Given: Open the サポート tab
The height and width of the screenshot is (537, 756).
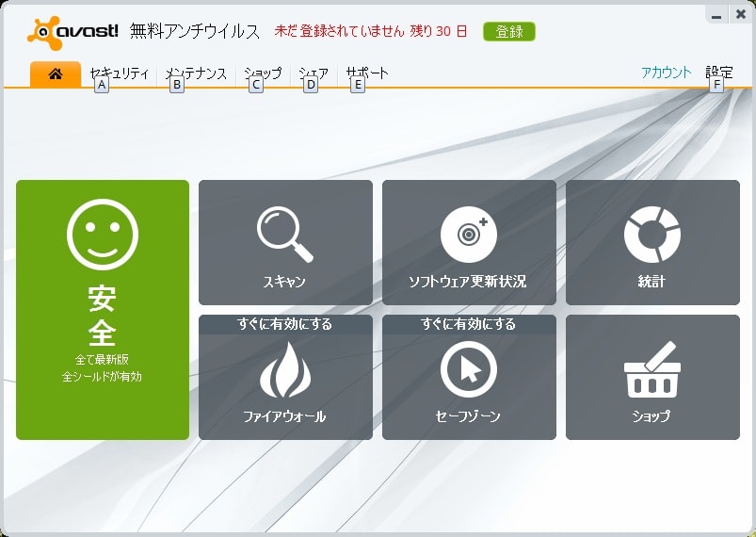Looking at the screenshot, I should tap(367, 73).
